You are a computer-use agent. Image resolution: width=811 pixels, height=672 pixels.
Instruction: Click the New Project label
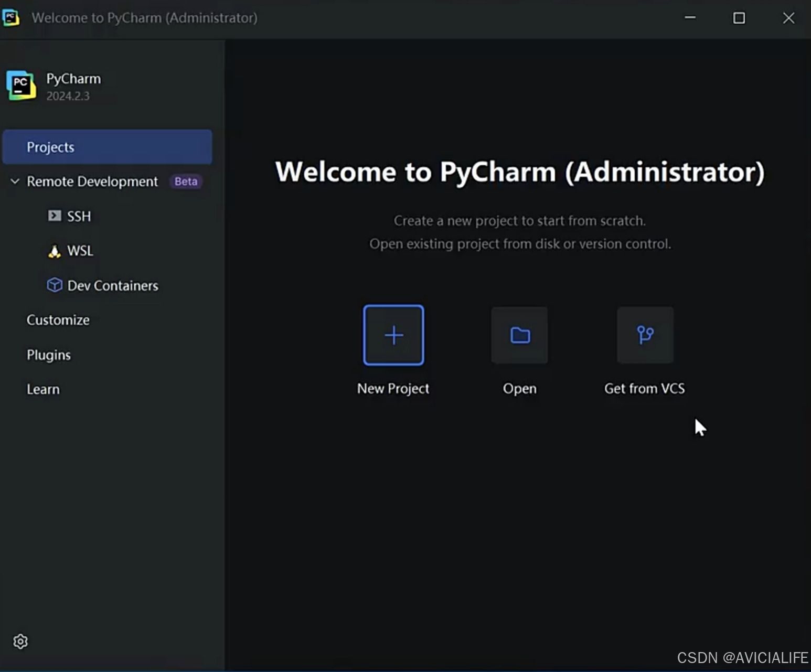[393, 389]
